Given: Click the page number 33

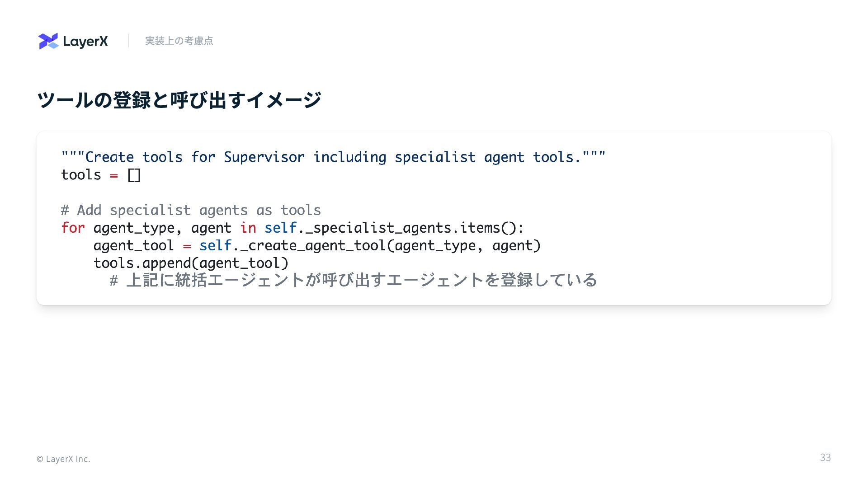Looking at the screenshot, I should click(x=826, y=458).
